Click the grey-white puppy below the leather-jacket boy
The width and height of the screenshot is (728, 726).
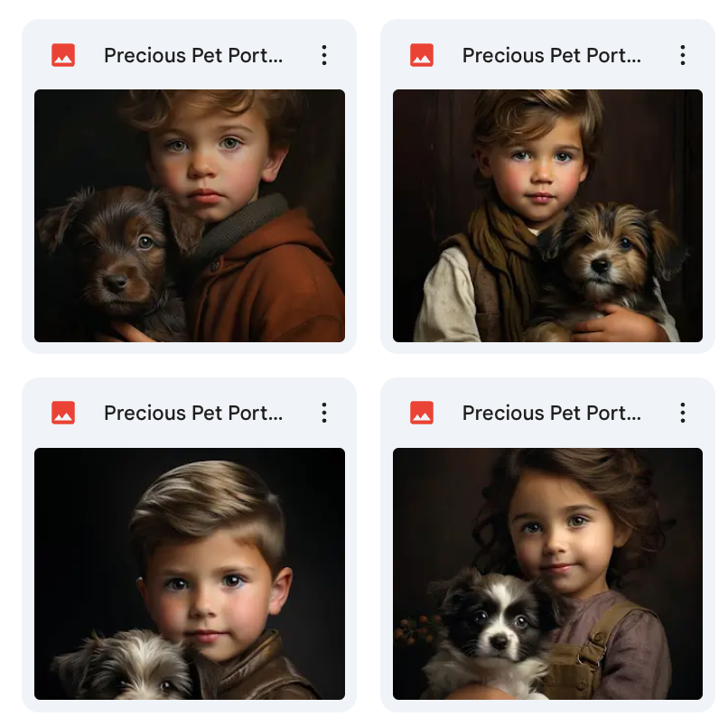(126, 668)
